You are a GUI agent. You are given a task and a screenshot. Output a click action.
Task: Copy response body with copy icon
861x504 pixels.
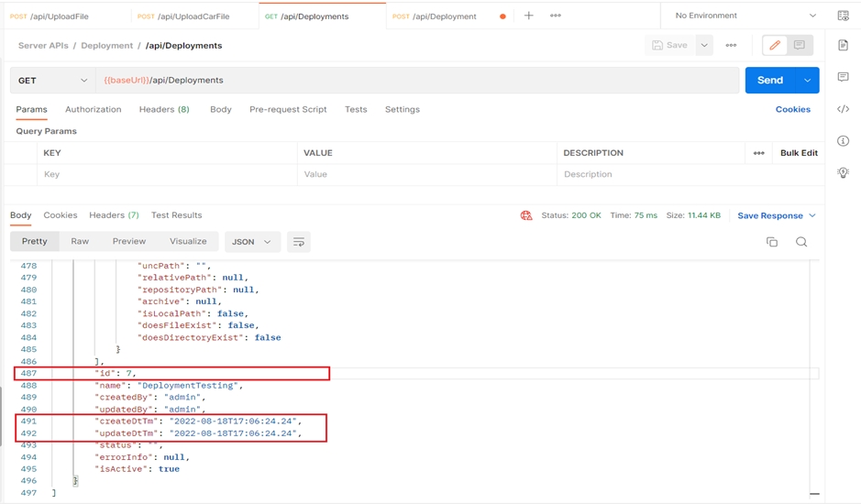pyautogui.click(x=772, y=242)
